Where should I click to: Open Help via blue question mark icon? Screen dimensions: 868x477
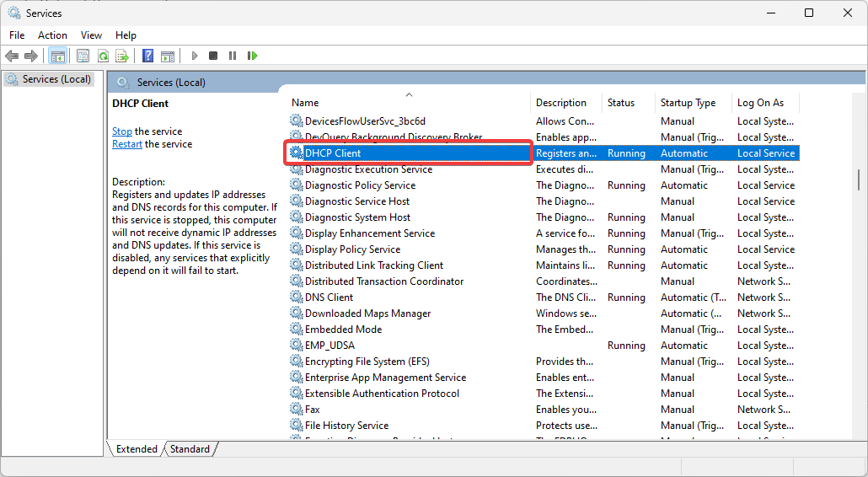coord(147,56)
